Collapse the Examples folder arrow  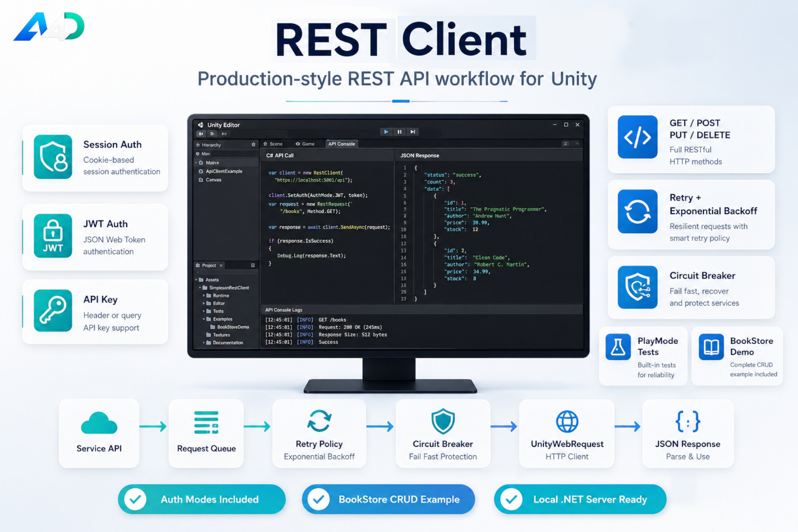(x=204, y=319)
